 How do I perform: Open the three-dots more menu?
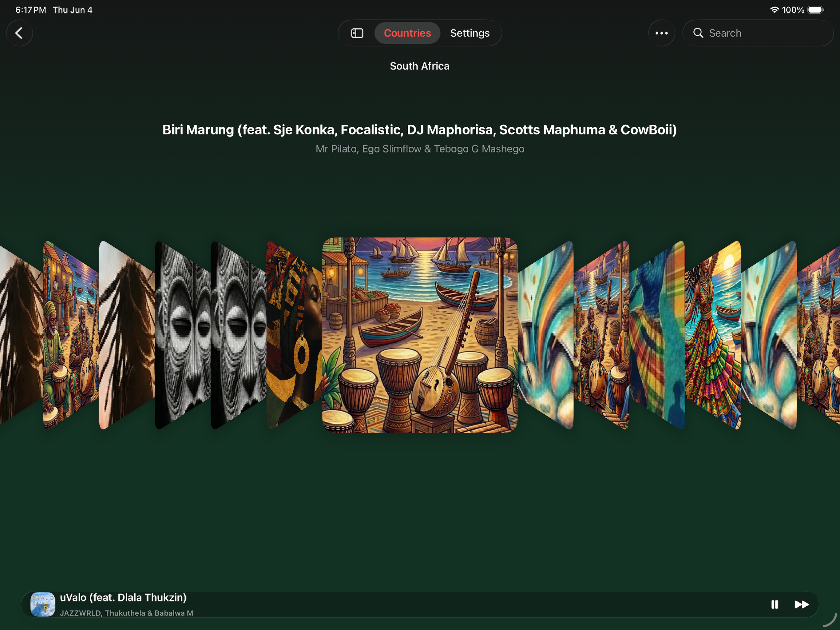click(661, 33)
